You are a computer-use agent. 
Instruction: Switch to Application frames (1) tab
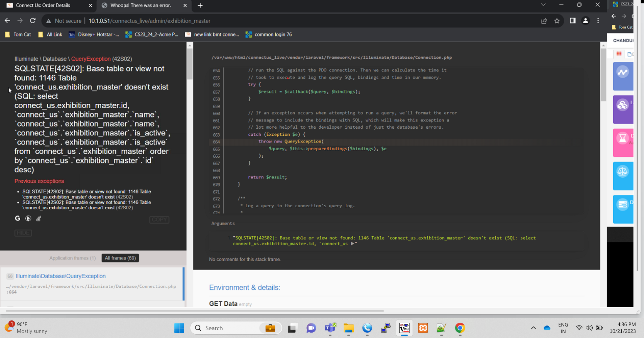click(72, 258)
